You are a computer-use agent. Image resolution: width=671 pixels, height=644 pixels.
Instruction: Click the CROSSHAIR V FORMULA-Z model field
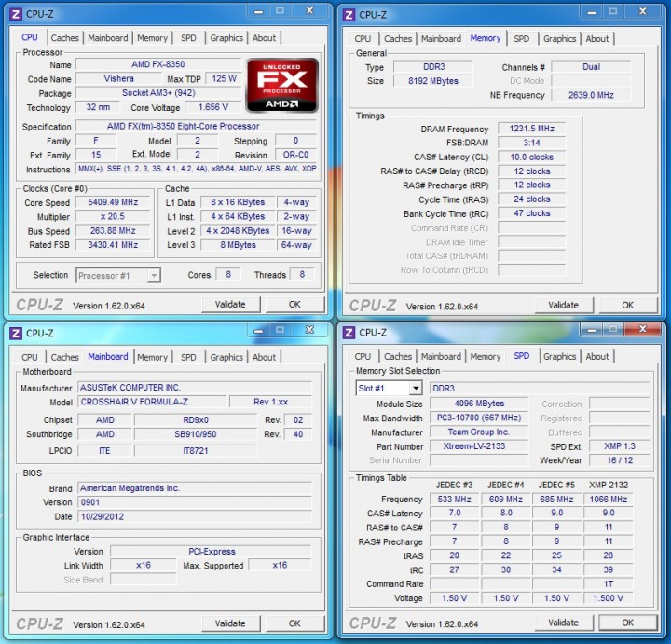[152, 402]
